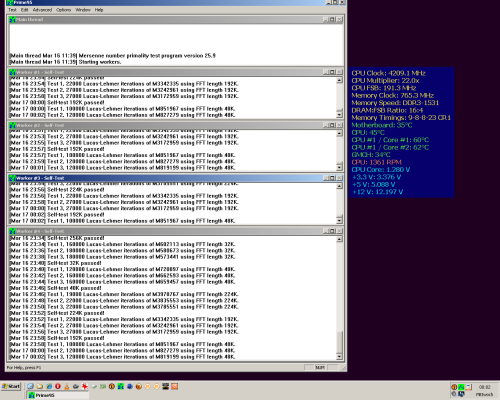The height and width of the screenshot is (400, 500).
Task: Click the green Prime95 quick launch icon
Action: click(x=121, y=386)
